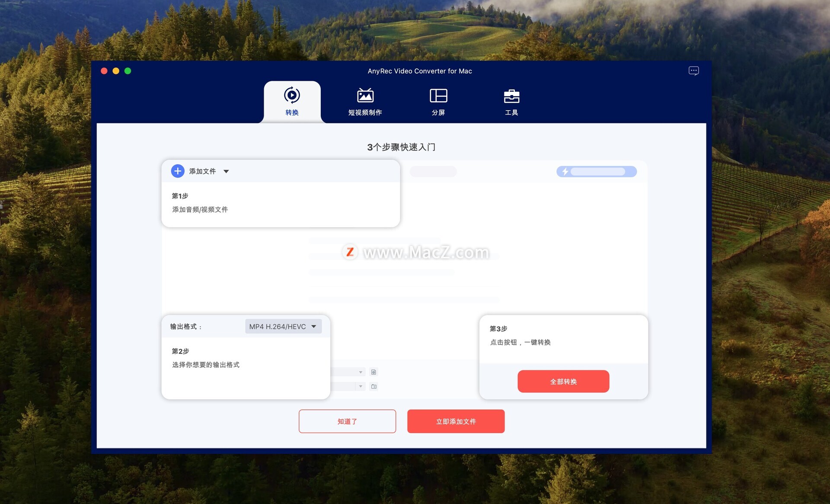Image resolution: width=830 pixels, height=504 pixels.
Task: Click the 添加音频/视频文件 description
Action: tap(200, 209)
